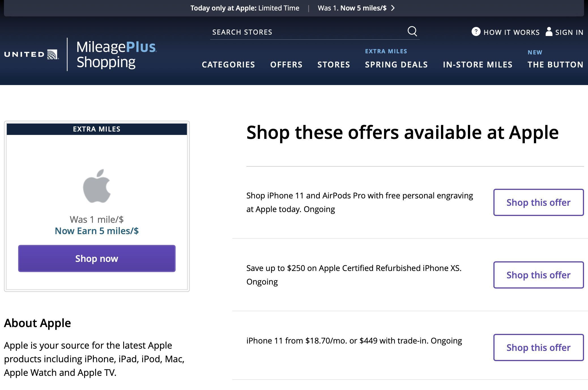Image resolution: width=588 pixels, height=390 pixels.
Task: Click the purple Shop now button
Action: [x=97, y=258]
